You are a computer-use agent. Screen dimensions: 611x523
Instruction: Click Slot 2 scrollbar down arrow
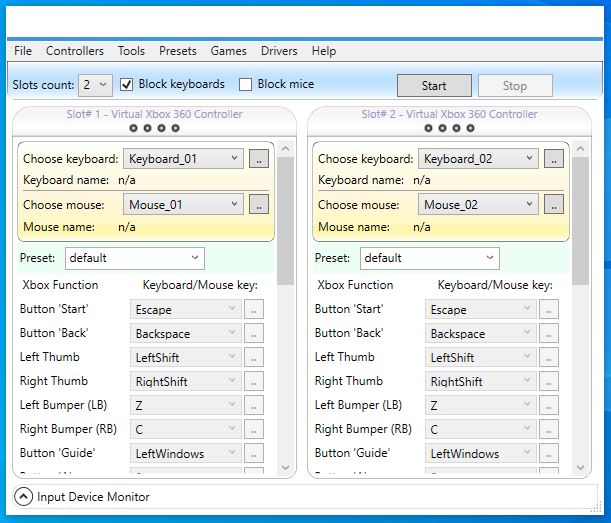pos(582,468)
